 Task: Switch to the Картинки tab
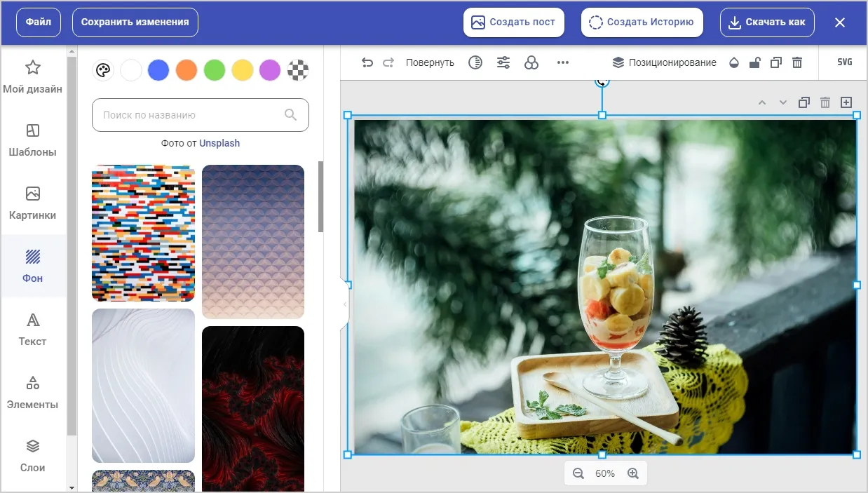[x=32, y=202]
